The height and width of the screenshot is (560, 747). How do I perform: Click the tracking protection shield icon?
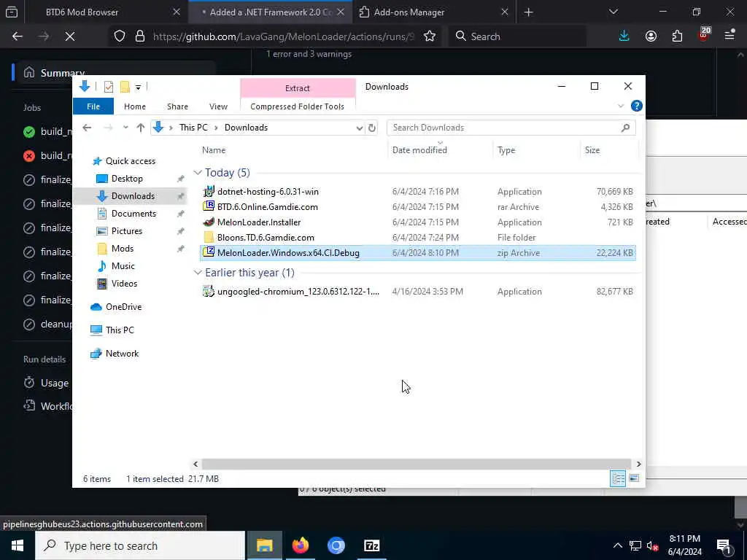(120, 36)
